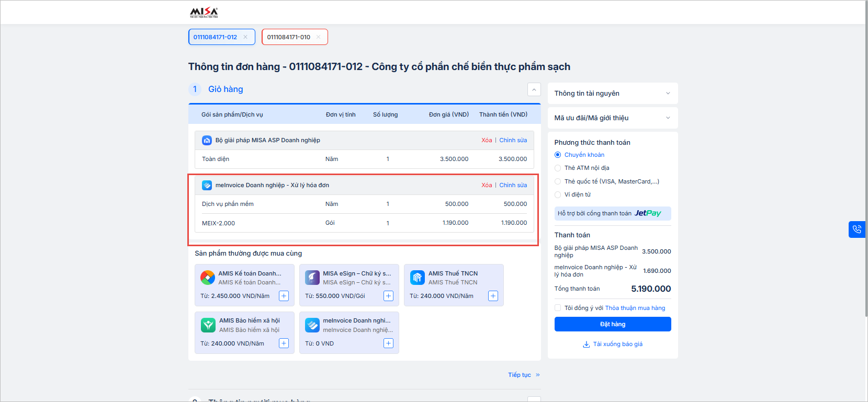Click the Đơn giá (VND) column header

point(449,114)
